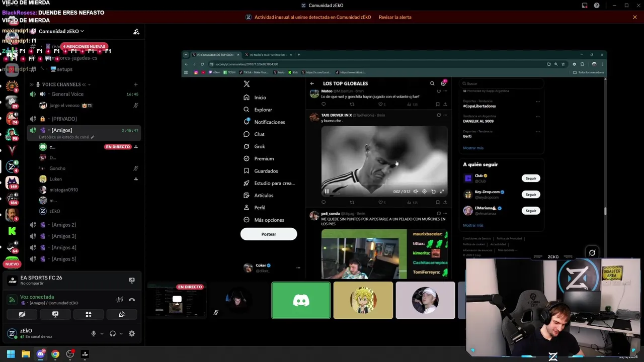Select the green Discord participant tile
This screenshot has height=362, width=644.
301,300
